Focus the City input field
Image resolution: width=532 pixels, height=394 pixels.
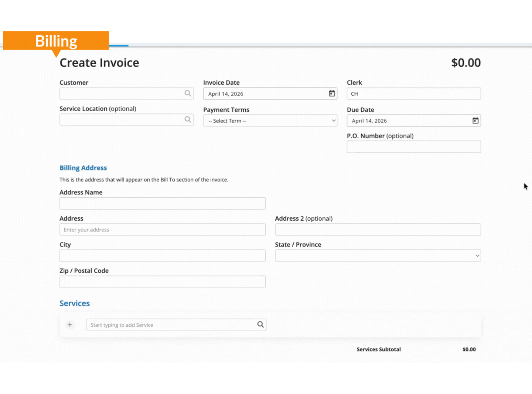pos(162,256)
